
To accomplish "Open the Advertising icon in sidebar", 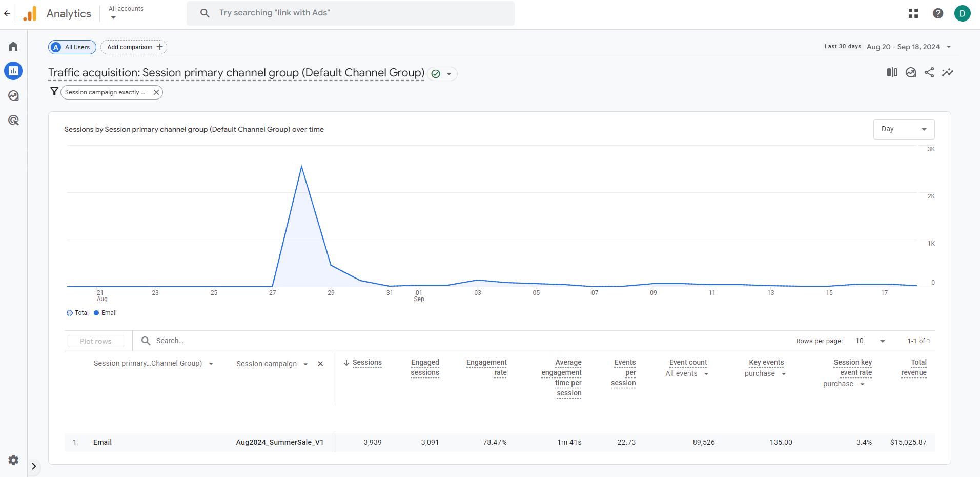I will point(13,120).
